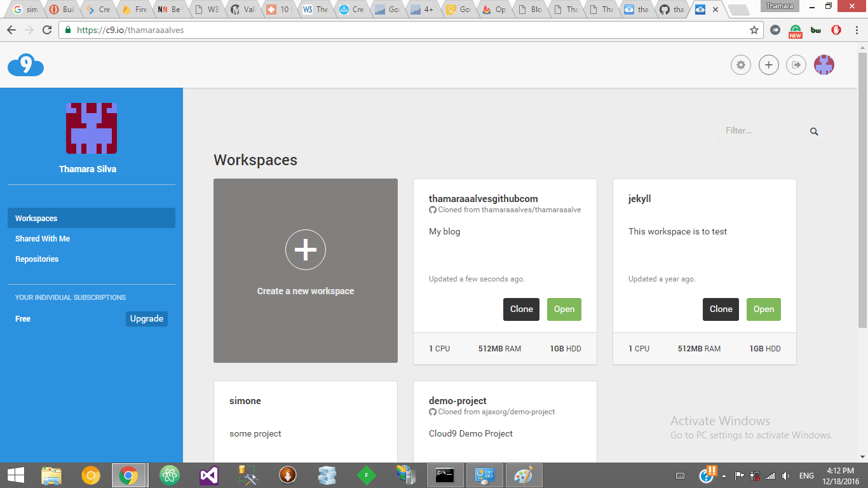Viewport: 868px width, 488px height.
Task: Bookmark page with star icon
Action: [x=754, y=30]
